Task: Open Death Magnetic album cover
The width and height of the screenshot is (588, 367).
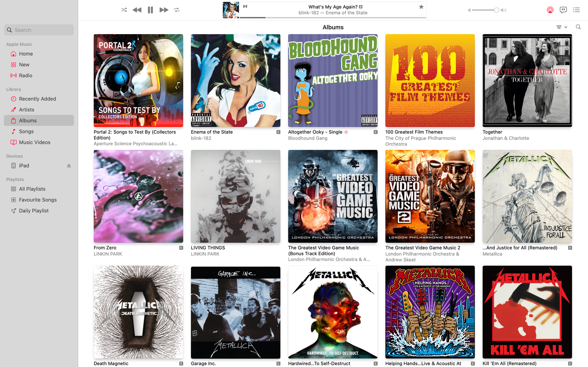Action: 138,312
